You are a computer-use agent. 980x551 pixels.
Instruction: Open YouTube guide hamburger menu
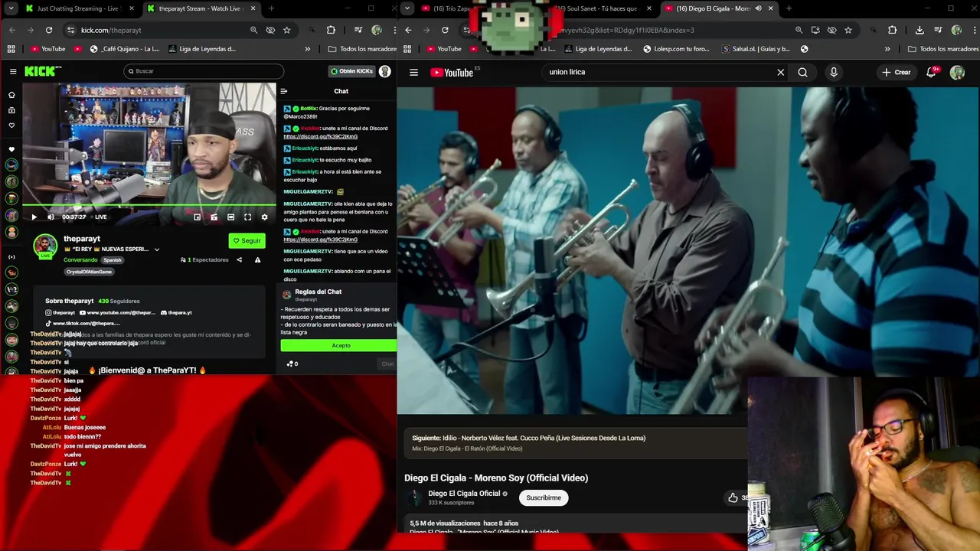(x=413, y=73)
